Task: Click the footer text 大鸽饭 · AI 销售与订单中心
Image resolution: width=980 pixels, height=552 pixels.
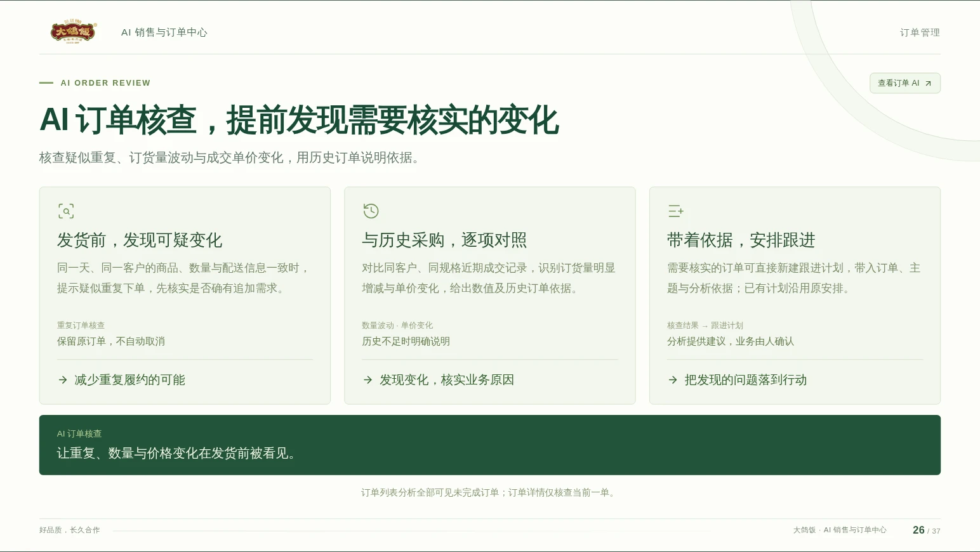Action: pyautogui.click(x=840, y=530)
